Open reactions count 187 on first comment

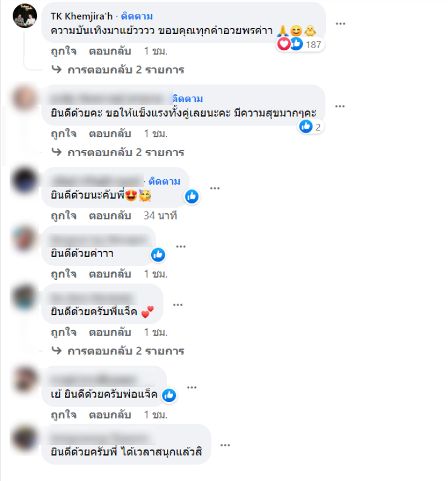pyautogui.click(x=300, y=44)
